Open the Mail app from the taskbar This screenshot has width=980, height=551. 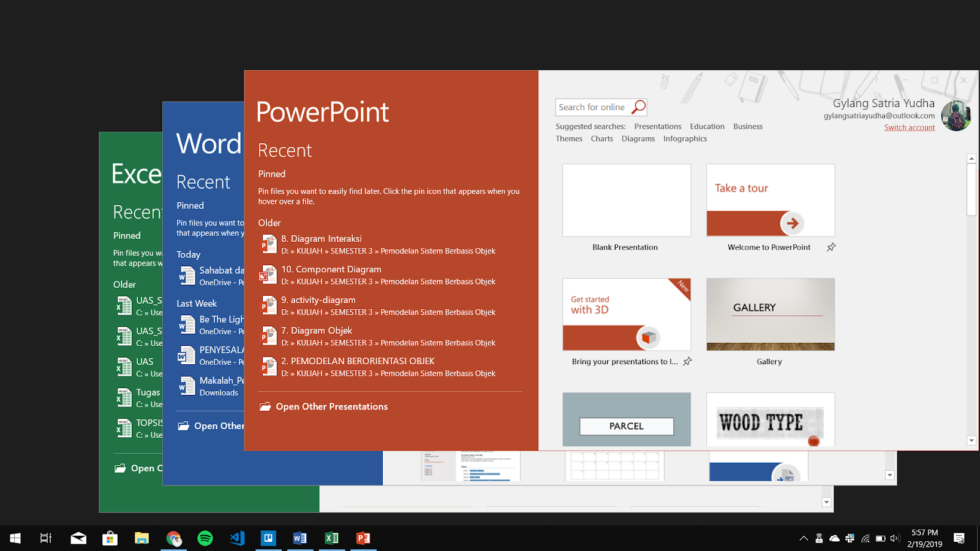point(78,538)
